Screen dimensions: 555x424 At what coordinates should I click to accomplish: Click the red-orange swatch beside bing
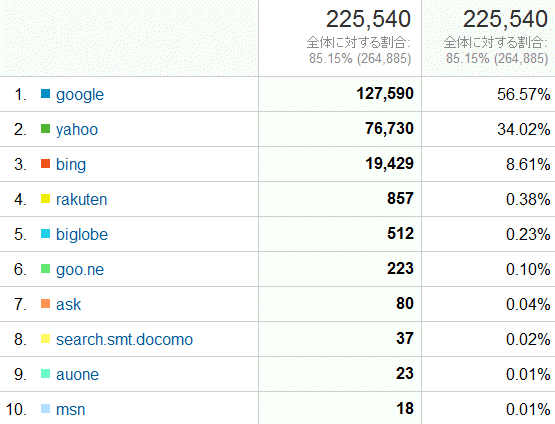45,164
